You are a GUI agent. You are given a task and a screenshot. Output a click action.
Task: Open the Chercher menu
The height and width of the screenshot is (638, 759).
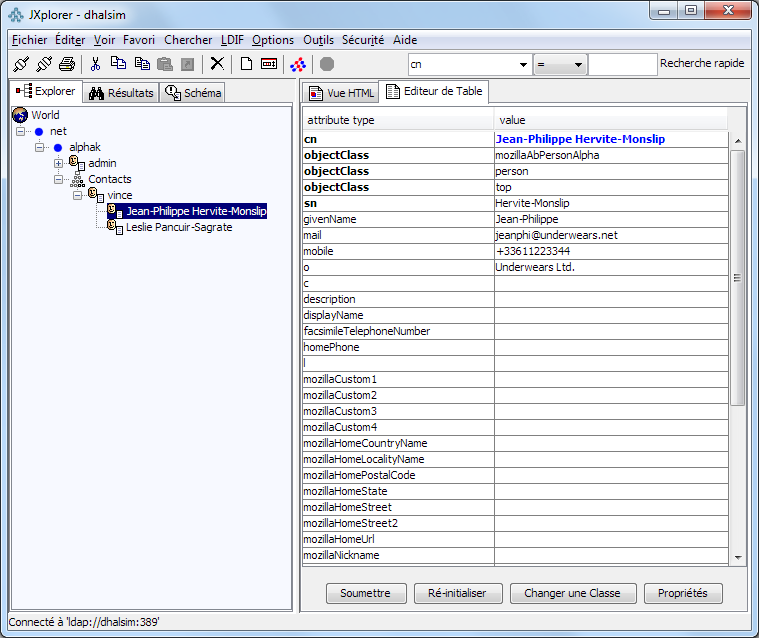188,40
